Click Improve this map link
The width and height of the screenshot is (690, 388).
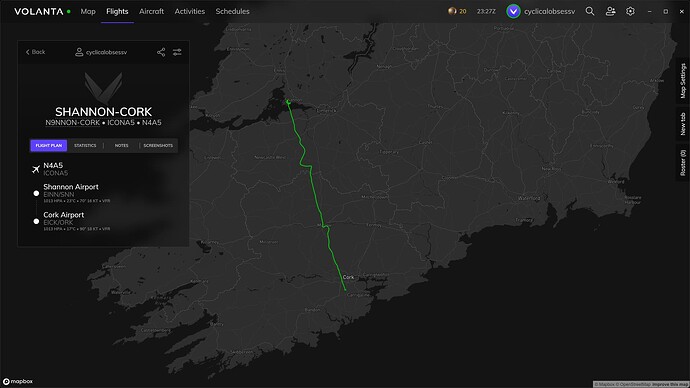click(669, 384)
